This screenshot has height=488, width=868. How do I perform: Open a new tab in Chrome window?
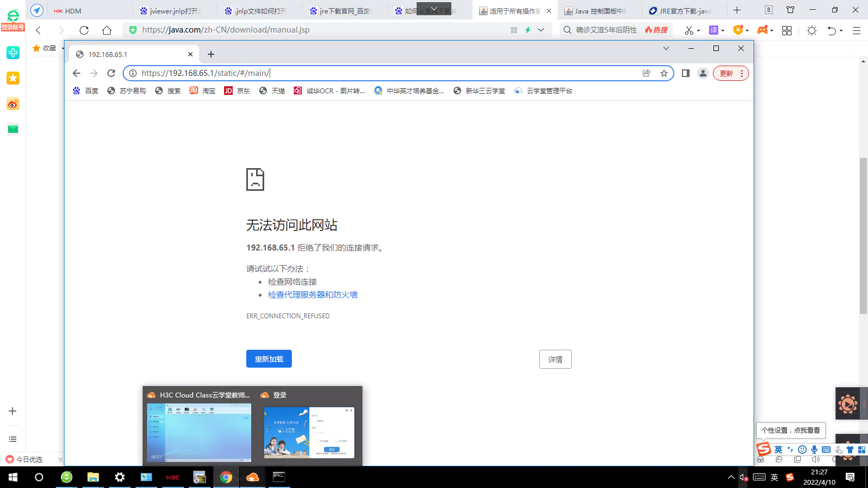click(x=211, y=54)
